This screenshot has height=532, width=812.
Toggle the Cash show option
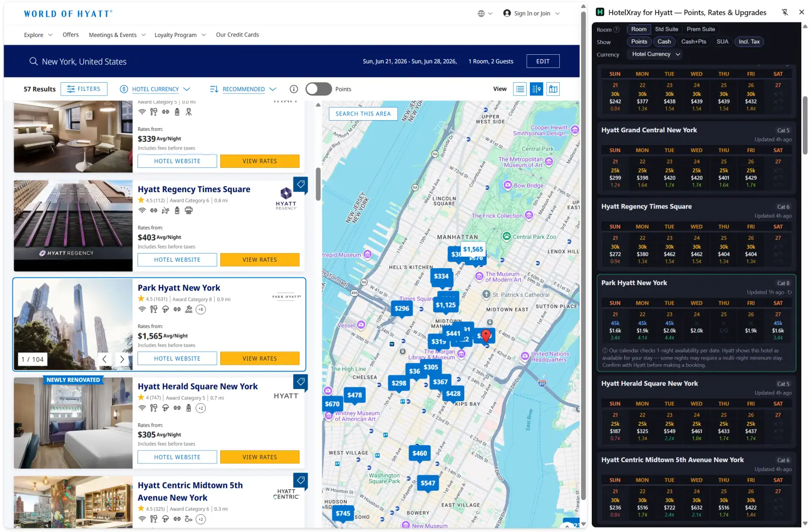664,42
